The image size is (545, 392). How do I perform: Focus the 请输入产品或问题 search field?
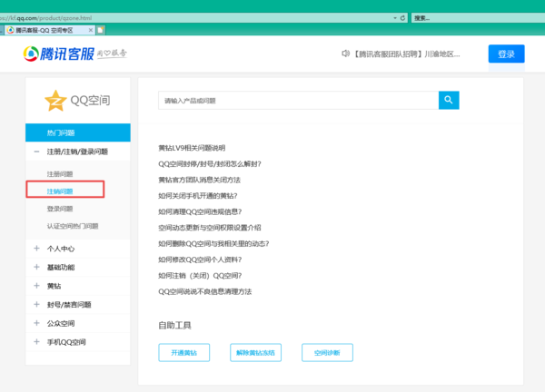297,100
